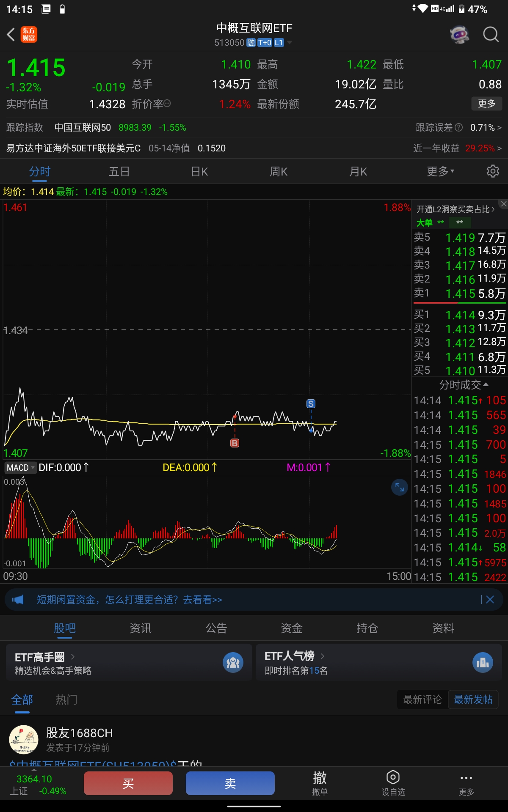Switch to the 日K chart tab
Viewport: 508px width, 812px height.
point(199,171)
